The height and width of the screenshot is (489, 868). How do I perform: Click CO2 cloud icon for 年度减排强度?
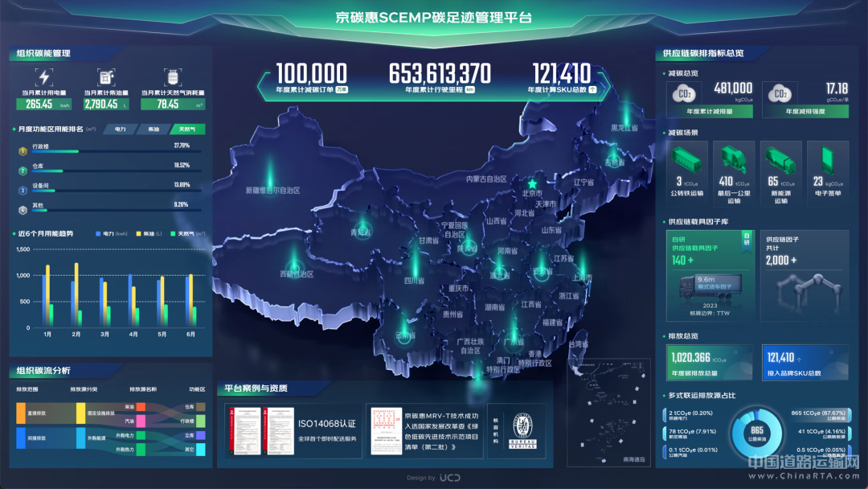780,93
